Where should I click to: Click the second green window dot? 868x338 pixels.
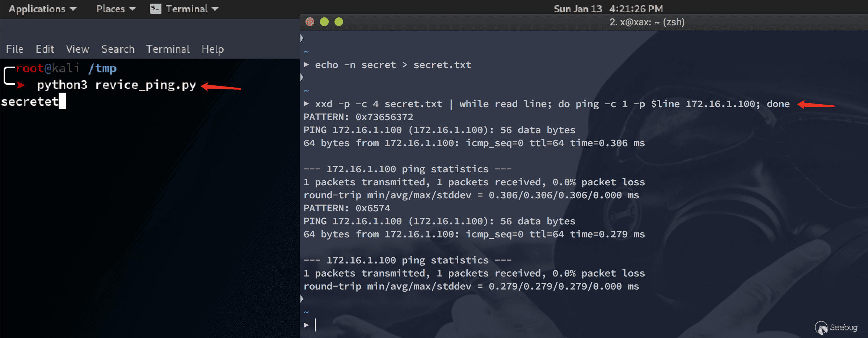[339, 22]
